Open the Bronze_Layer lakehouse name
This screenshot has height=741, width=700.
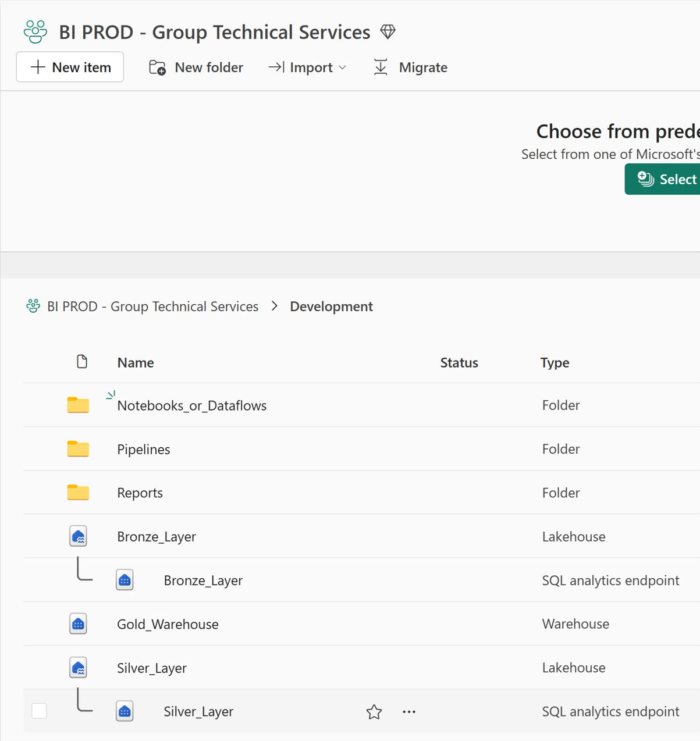point(156,536)
